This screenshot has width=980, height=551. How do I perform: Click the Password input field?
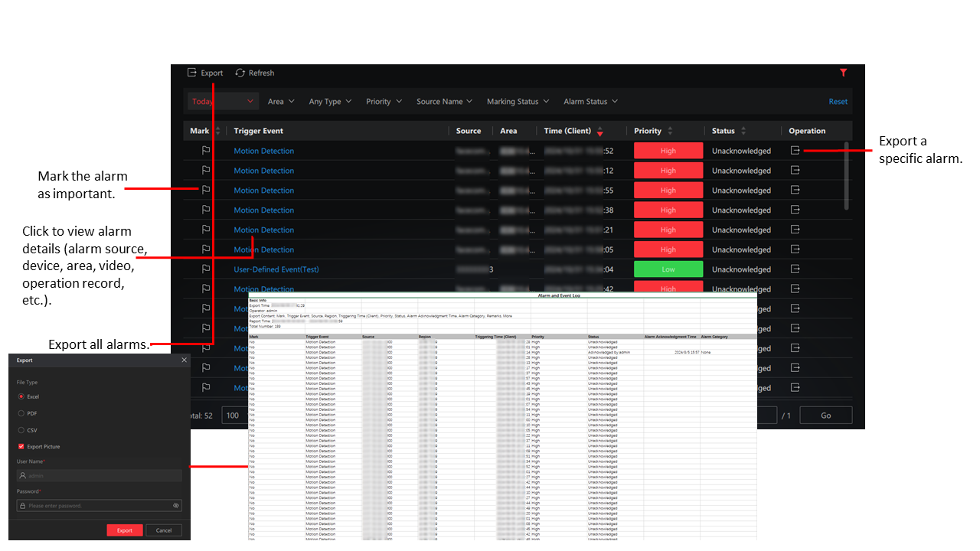click(x=100, y=506)
